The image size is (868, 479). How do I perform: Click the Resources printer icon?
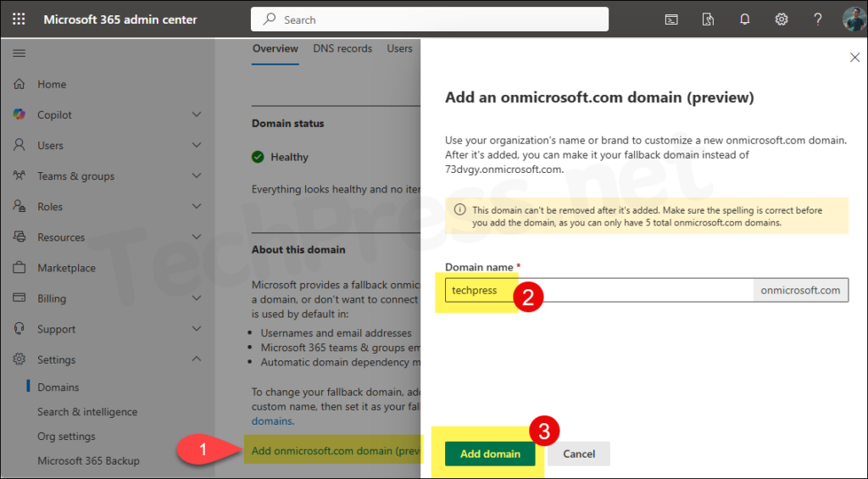tap(19, 237)
